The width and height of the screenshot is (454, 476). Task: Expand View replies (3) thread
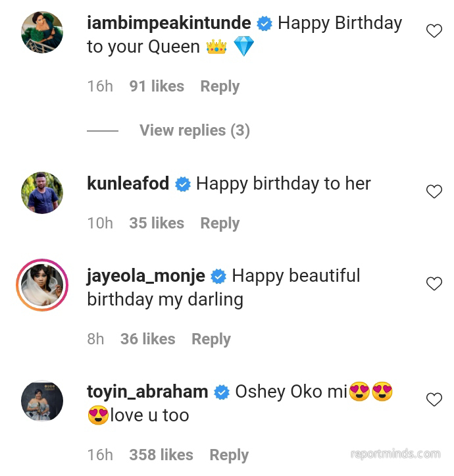(x=194, y=130)
